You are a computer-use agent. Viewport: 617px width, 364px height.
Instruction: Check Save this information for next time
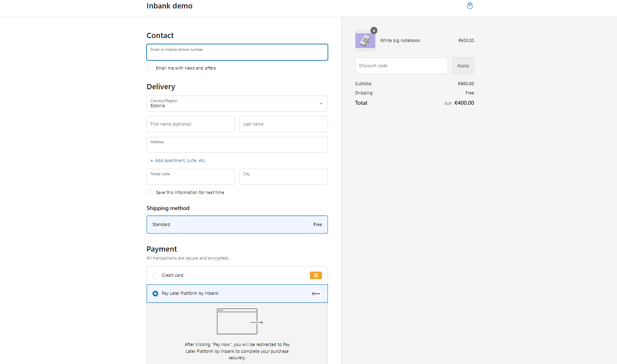[x=150, y=193]
